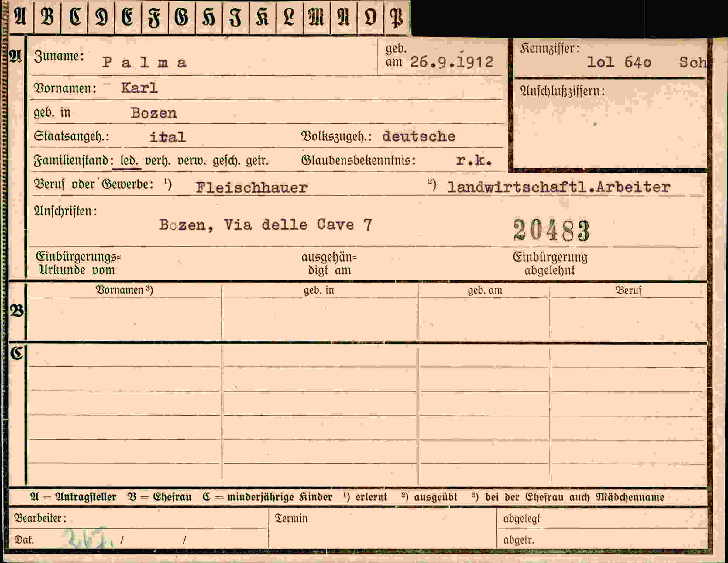Click the surname 'P a l m a'
This screenshot has height=563, width=728.
tap(144, 63)
